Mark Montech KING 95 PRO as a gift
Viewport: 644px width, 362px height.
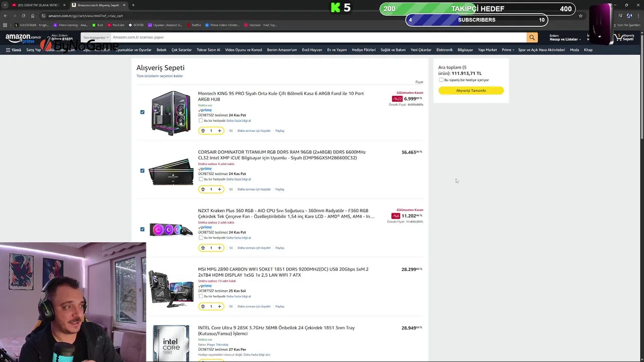click(x=201, y=121)
